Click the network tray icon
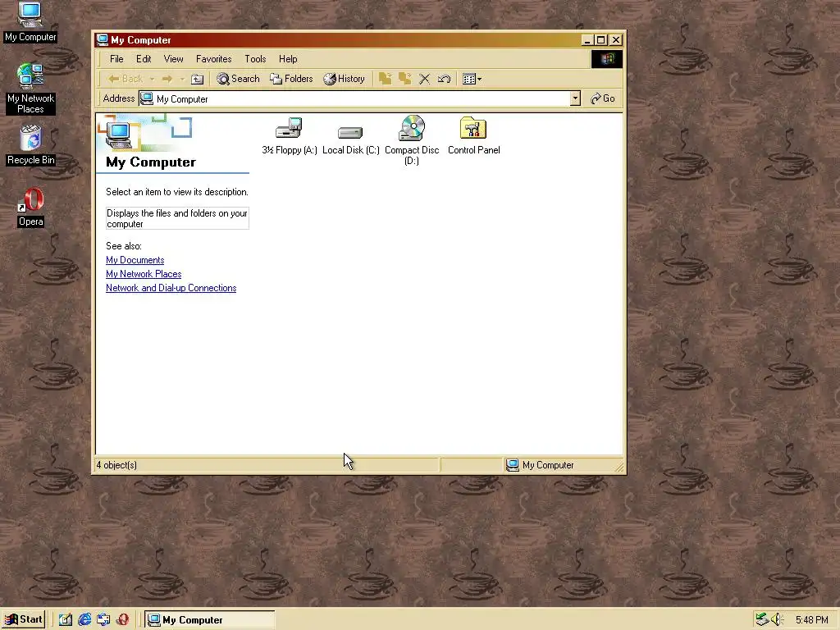Screen dimensions: 840x630 pyautogui.click(x=762, y=620)
